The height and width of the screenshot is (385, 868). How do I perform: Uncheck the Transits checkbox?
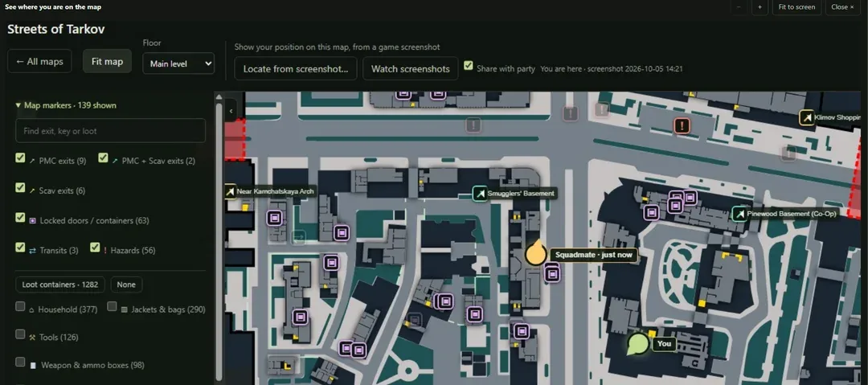point(20,247)
